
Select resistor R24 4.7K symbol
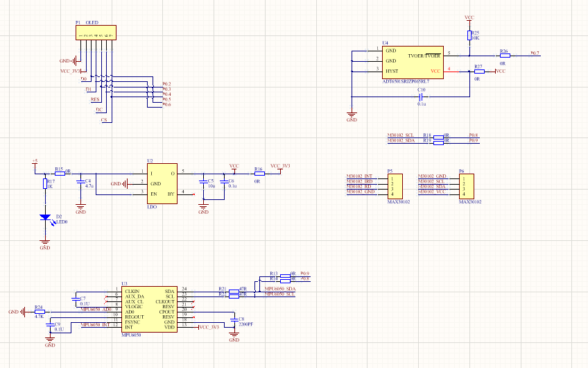coord(40,312)
